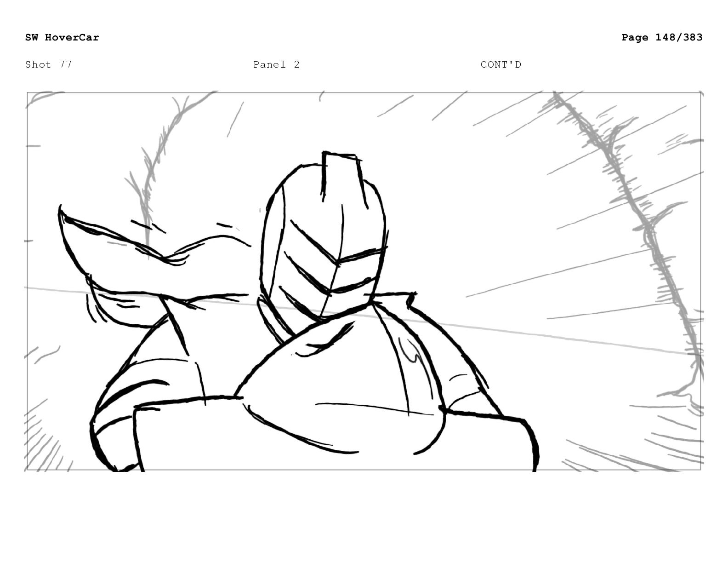
Task: Click the 'Page 148/383' page number
Action: coord(662,37)
